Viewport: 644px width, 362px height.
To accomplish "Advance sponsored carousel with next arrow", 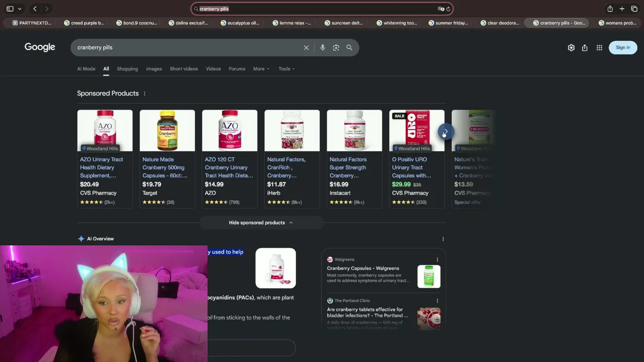I will [x=445, y=132].
